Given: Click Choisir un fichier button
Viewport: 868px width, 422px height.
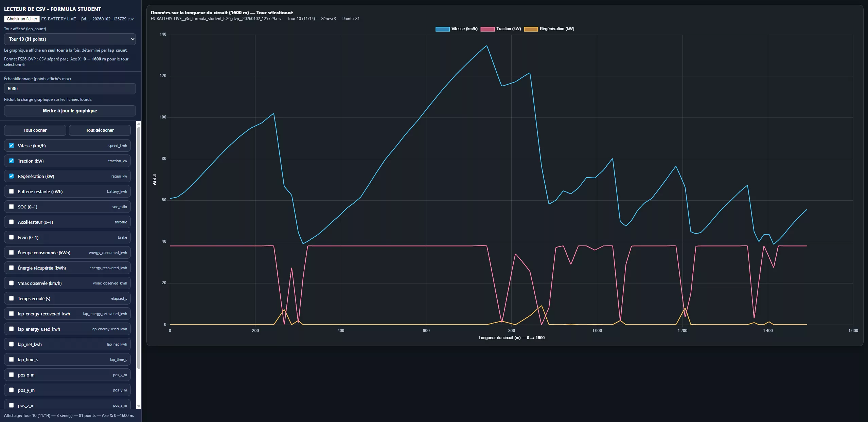Looking at the screenshot, I should pyautogui.click(x=22, y=19).
